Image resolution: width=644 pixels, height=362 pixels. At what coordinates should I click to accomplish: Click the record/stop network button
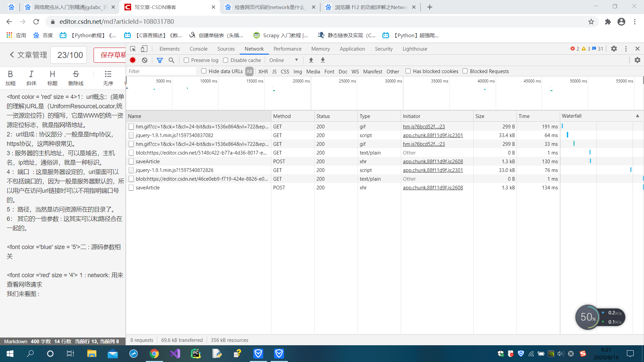coord(132,60)
